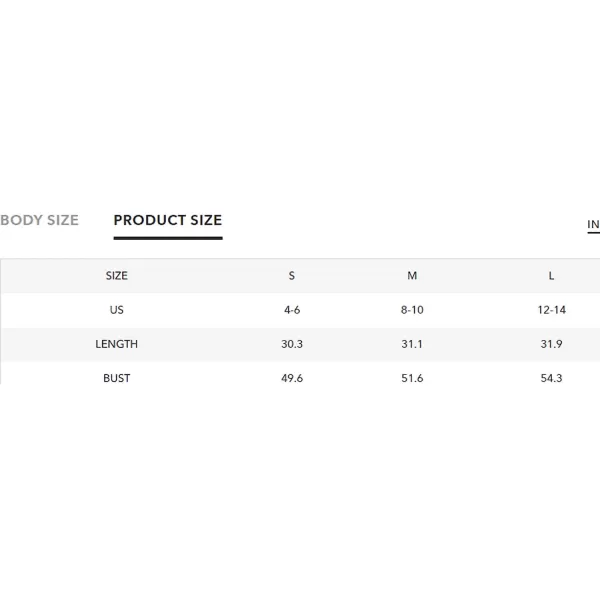The height and width of the screenshot is (600, 600).
Task: Click the underline beneath PRODUCT SIZE
Action: pos(168,238)
